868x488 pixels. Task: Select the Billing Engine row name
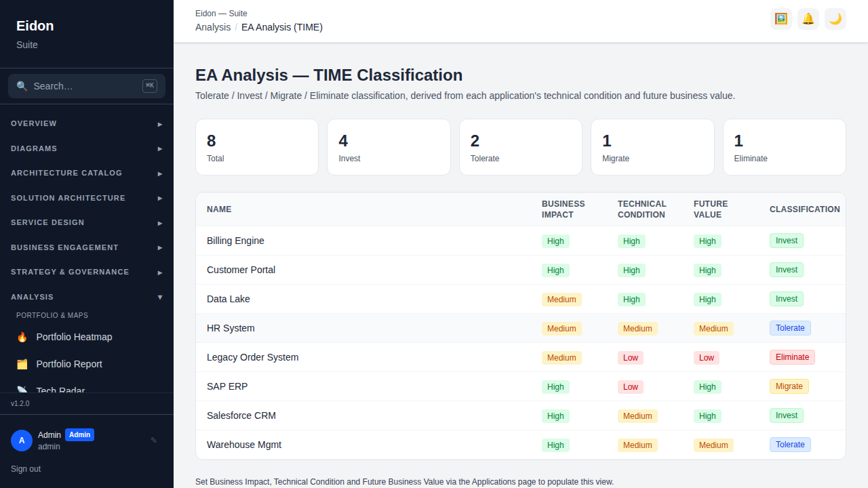coord(235,241)
